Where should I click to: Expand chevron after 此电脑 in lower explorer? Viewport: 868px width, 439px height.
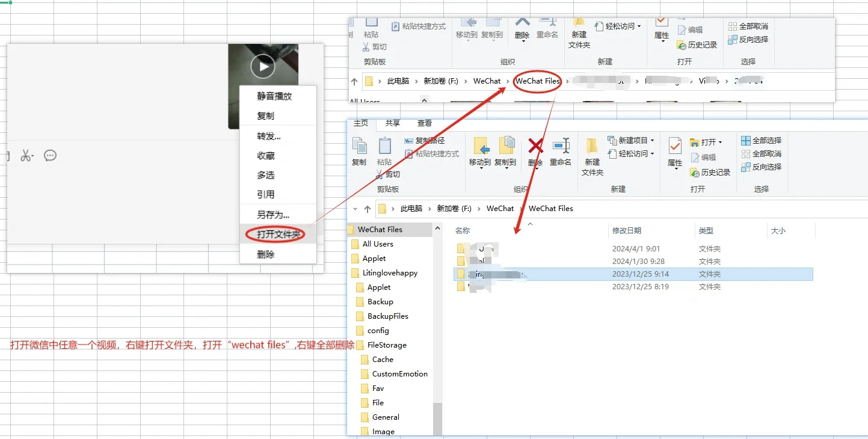(x=430, y=209)
